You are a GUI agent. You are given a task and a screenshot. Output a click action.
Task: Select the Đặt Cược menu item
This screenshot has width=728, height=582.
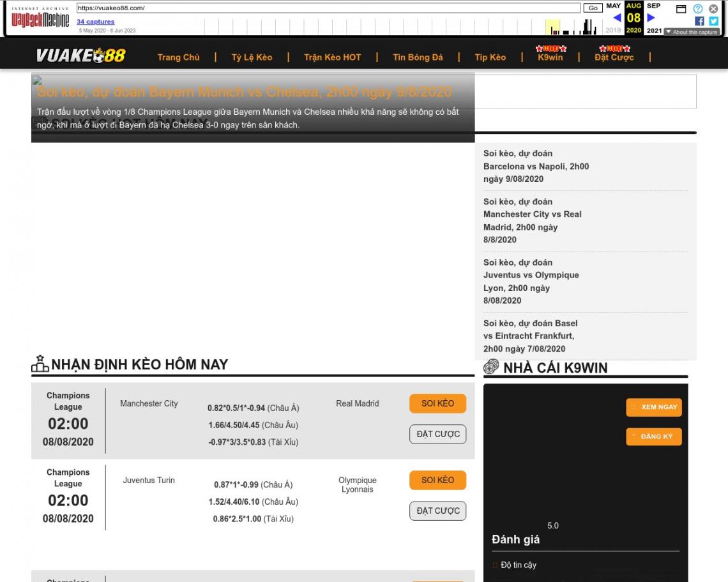[614, 57]
